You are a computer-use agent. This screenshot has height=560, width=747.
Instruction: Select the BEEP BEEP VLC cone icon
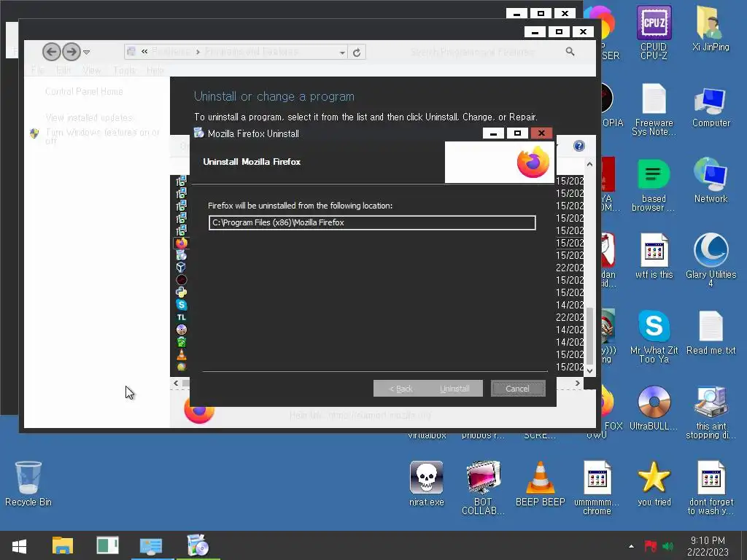[540, 483]
